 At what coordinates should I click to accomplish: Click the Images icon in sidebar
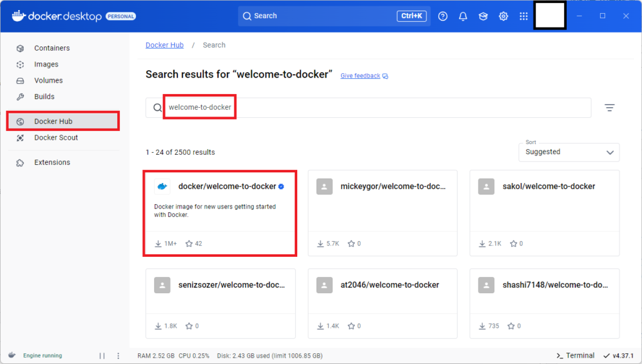[x=20, y=65]
